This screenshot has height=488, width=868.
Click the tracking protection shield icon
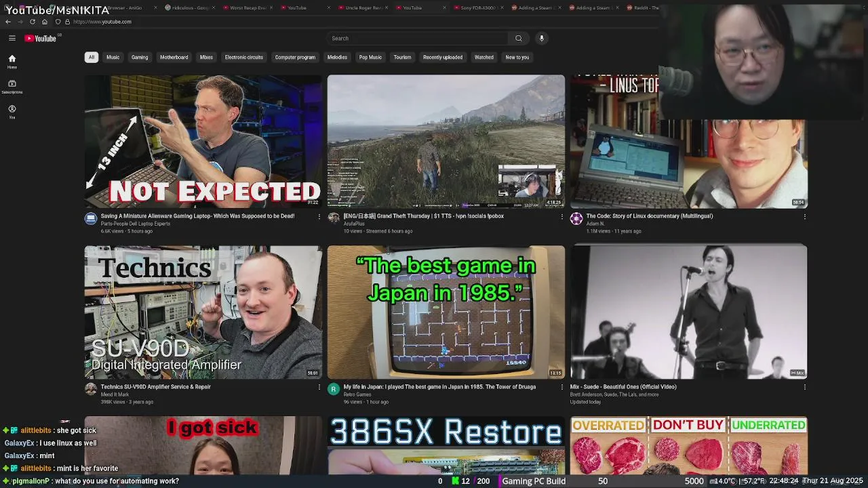[x=58, y=22]
